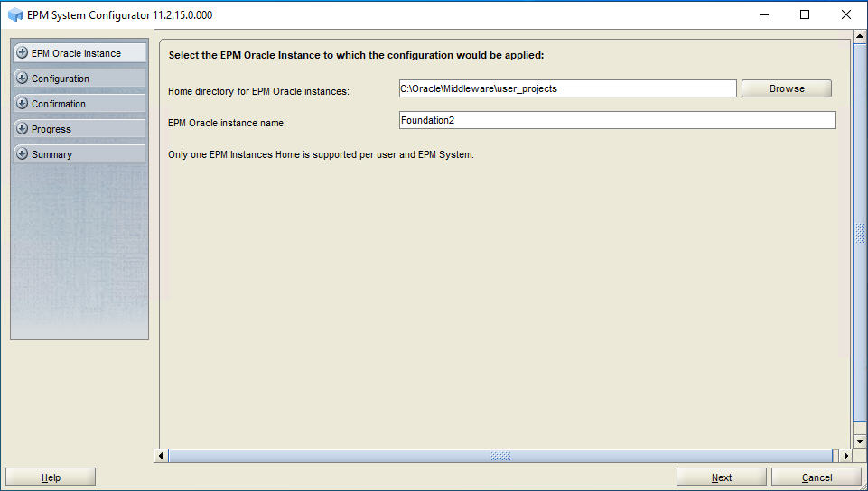Proceed with the Next button
Screen dimensions: 868x491
(721, 477)
